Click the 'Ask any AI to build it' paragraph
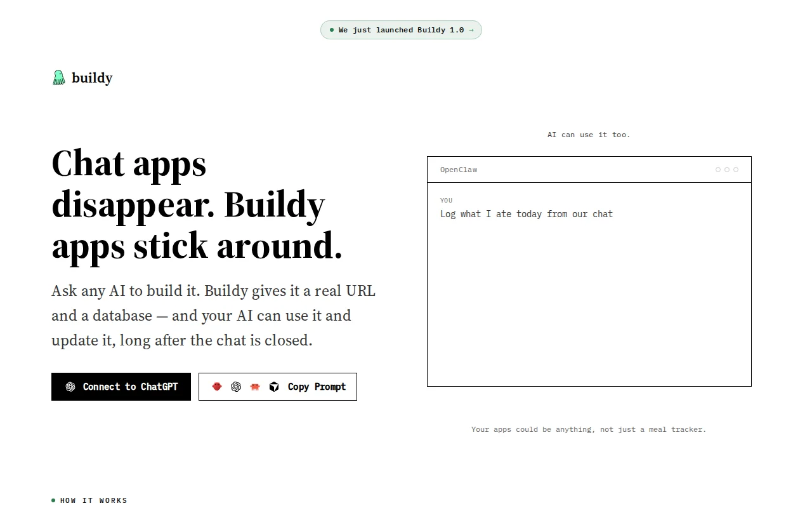Image resolution: width=812 pixels, height=508 pixels. [214, 316]
